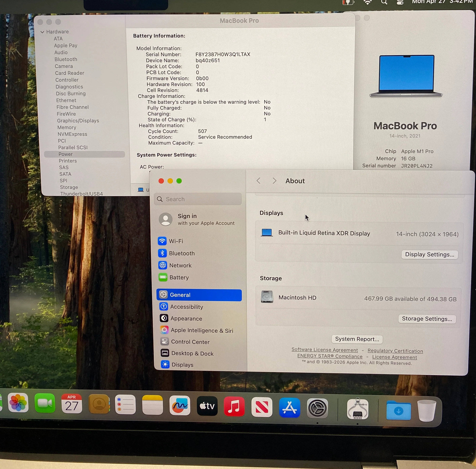Collapse the Hardware section in System Information
Image resolution: width=476 pixels, height=469 pixels.
[x=42, y=32]
